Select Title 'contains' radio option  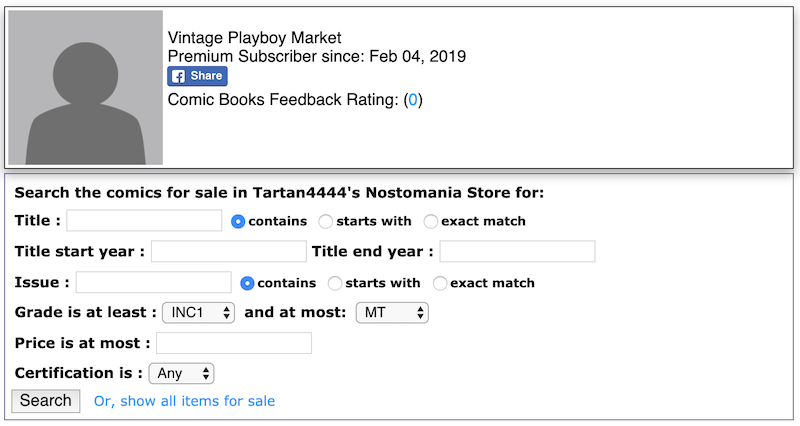(x=238, y=221)
